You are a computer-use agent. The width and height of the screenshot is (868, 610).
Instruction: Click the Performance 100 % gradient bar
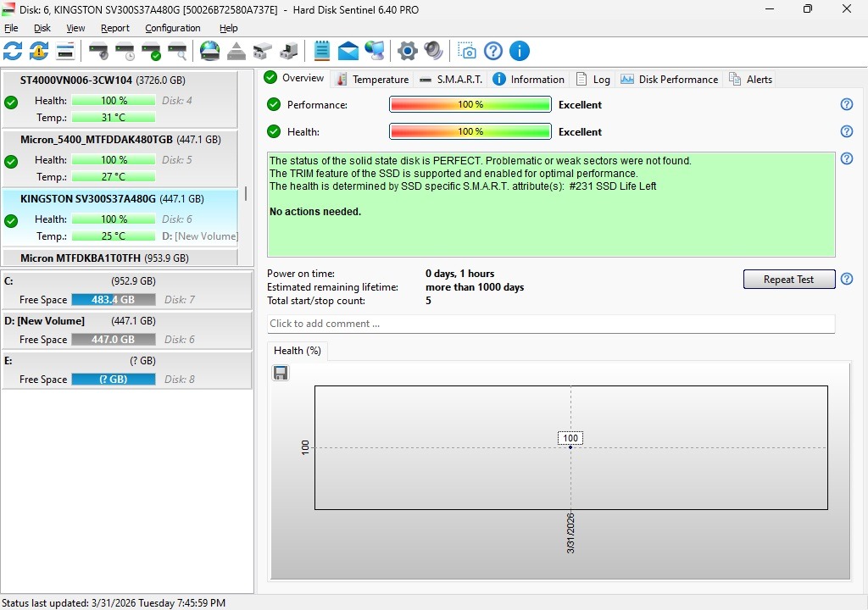pyautogui.click(x=470, y=104)
